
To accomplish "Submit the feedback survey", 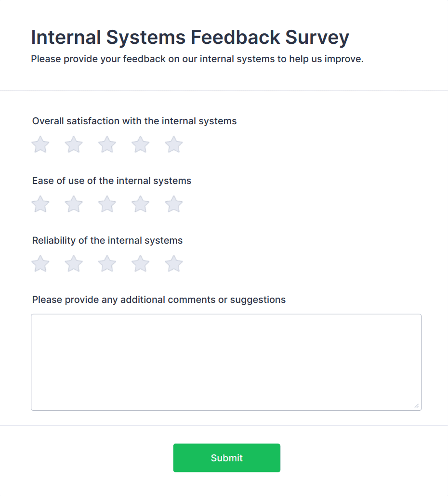I will [226, 457].
